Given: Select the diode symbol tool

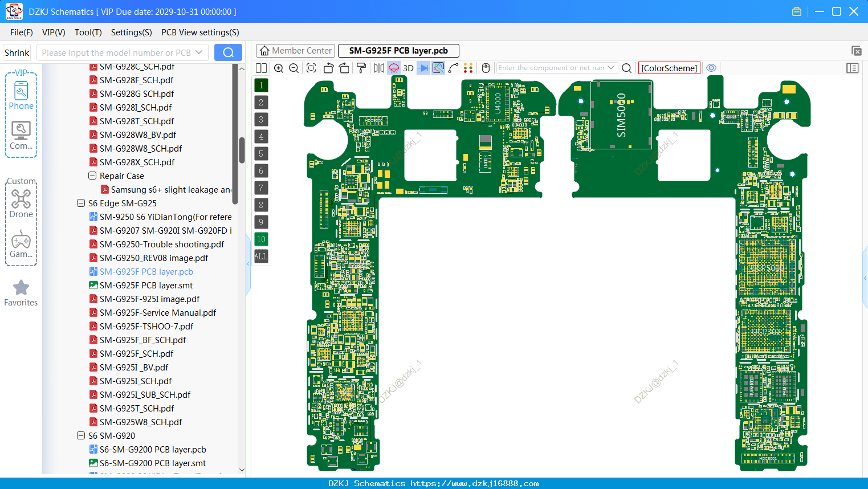Looking at the screenshot, I should click(423, 68).
